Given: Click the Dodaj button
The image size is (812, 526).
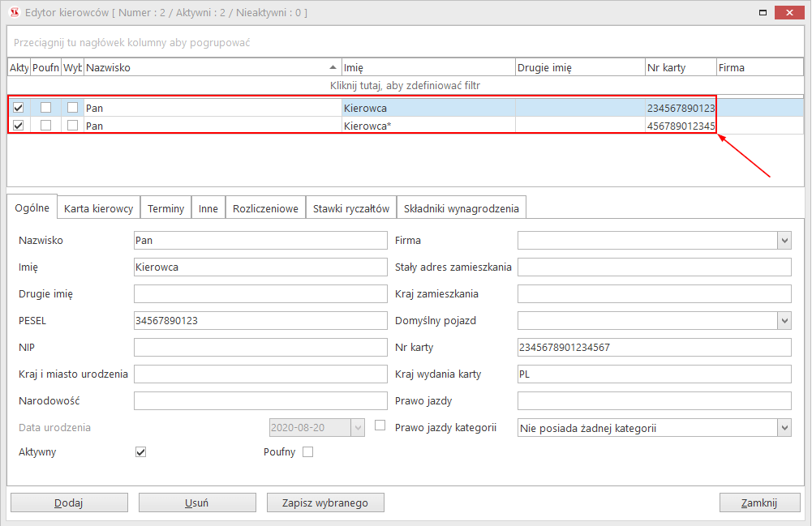Looking at the screenshot, I should [69, 502].
